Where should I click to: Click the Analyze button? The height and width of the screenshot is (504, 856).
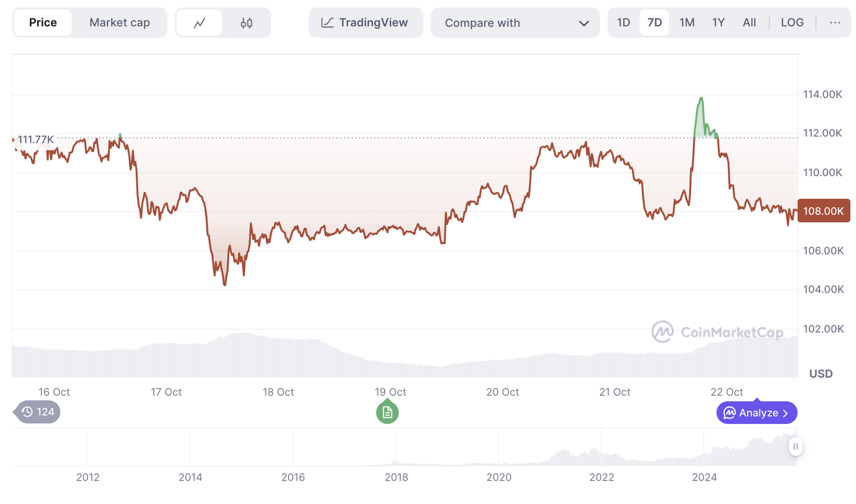click(757, 413)
